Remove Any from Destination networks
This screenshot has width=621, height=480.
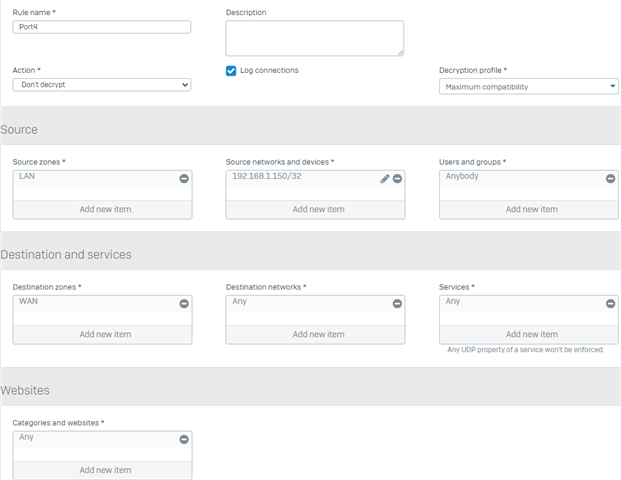coord(397,303)
